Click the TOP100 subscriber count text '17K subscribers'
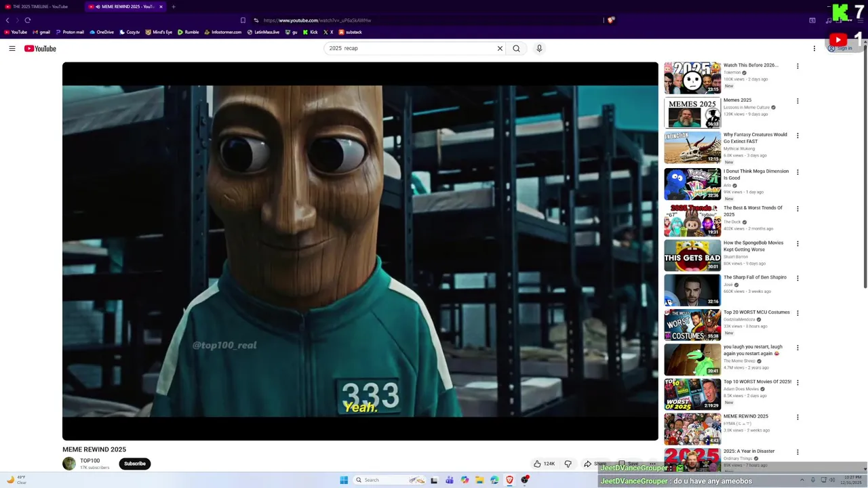This screenshot has width=868, height=488. [x=94, y=468]
